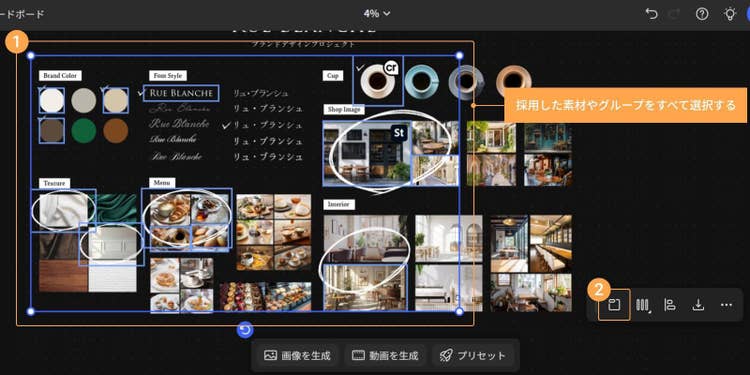Select the white cloth texture thumbnail

[63, 210]
